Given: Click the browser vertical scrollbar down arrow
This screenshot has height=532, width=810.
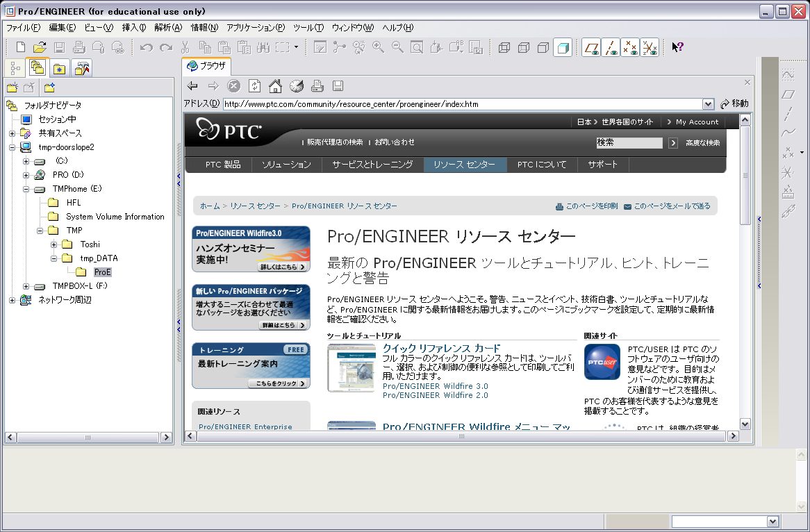Looking at the screenshot, I should (745, 424).
